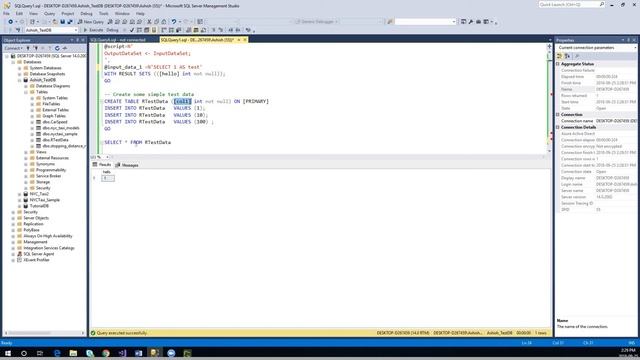Click the Debug button next to Execute
Screen dimensions: 640x360
(x=112, y=30)
